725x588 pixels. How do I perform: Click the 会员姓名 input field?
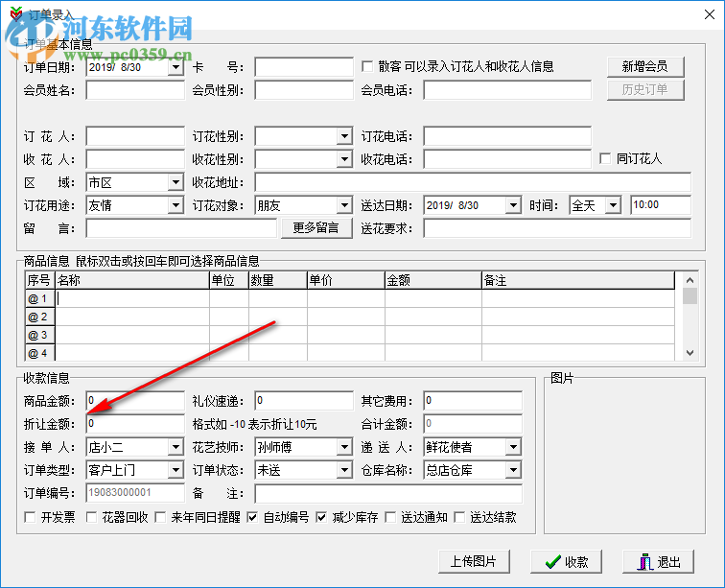(135, 90)
